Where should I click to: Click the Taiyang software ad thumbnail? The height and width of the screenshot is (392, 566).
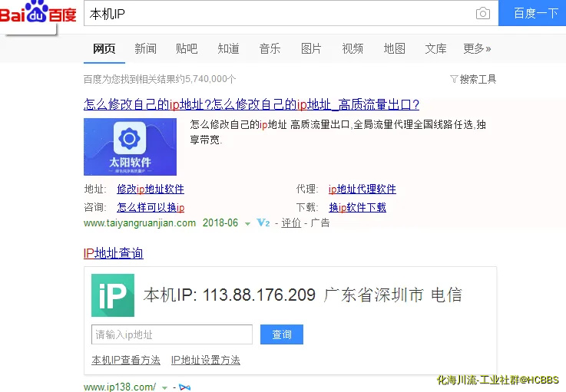tap(130, 147)
